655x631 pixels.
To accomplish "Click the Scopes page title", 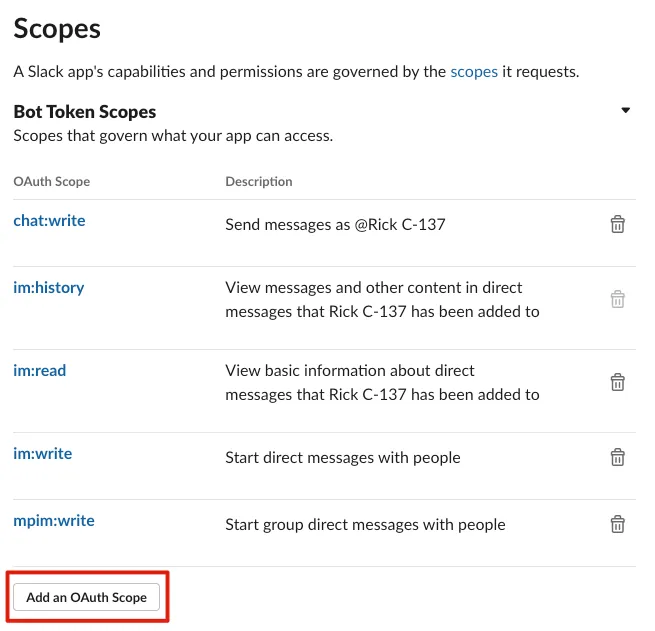I will coord(57,27).
